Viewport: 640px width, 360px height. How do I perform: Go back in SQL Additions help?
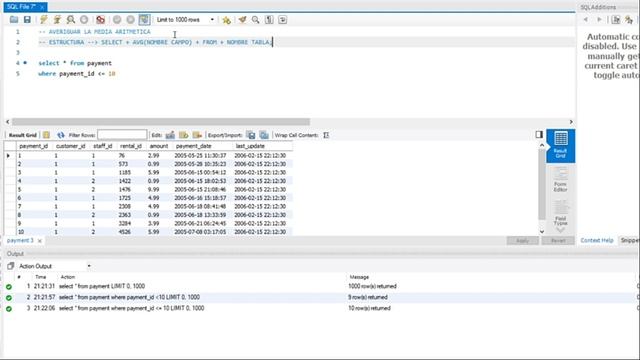[x=586, y=20]
